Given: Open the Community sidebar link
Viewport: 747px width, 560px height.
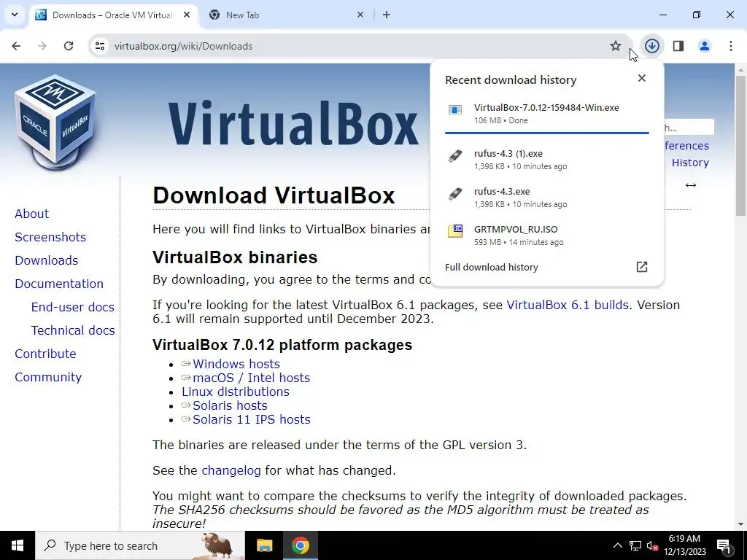Looking at the screenshot, I should point(48,377).
